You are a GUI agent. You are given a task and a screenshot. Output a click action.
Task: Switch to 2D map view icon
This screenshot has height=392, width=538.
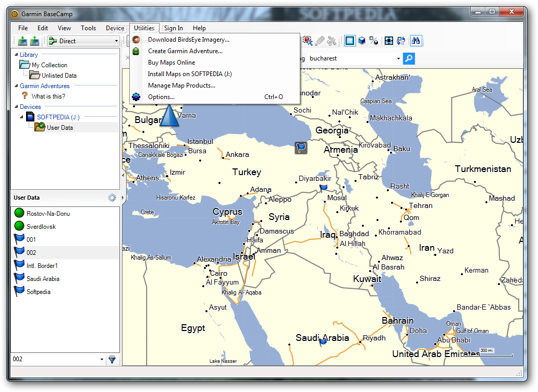350,41
